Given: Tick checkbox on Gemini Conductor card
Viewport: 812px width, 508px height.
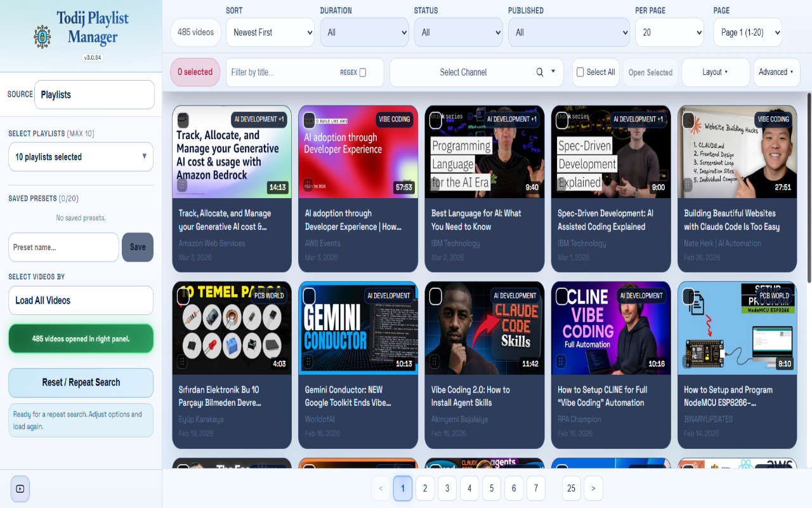Looking at the screenshot, I should [309, 297].
